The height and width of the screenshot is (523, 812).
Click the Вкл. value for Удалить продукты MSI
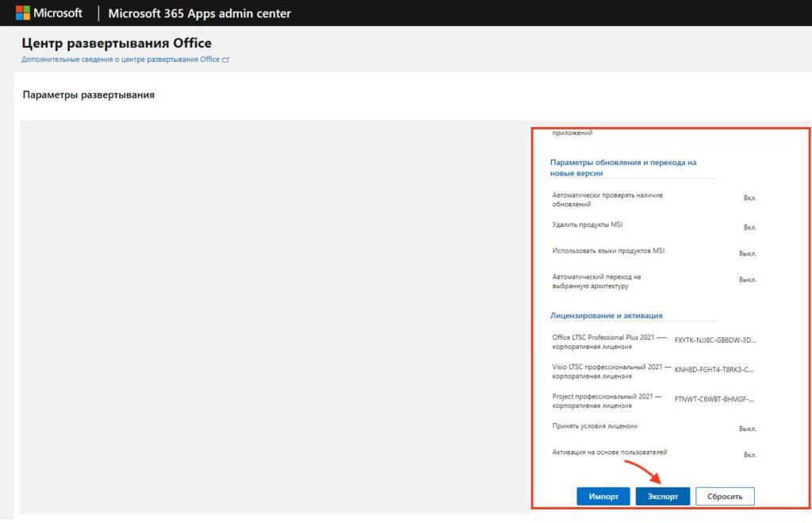(x=750, y=228)
